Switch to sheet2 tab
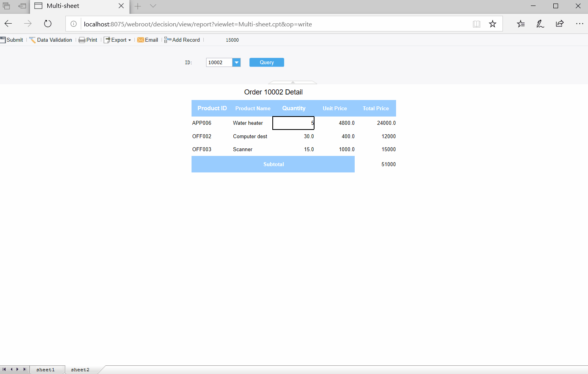 (x=80, y=370)
